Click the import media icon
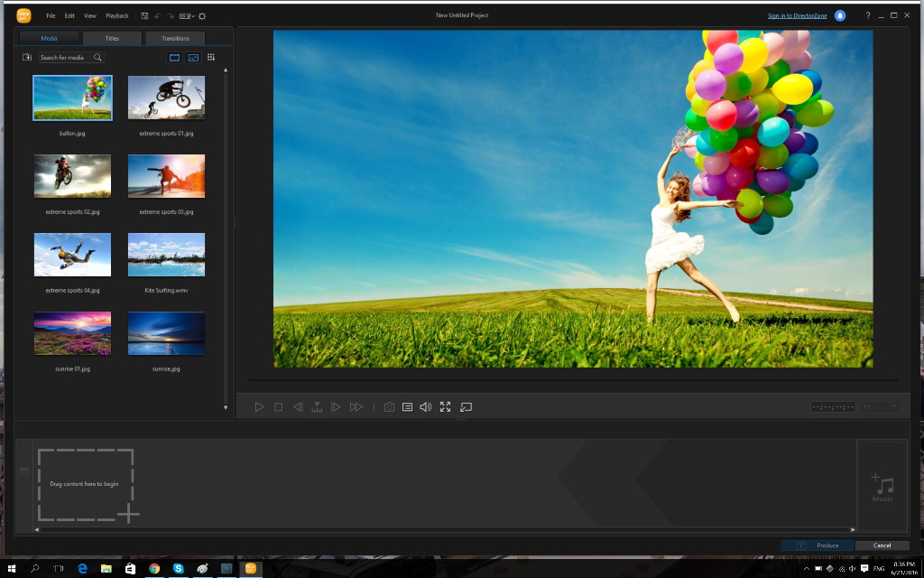Screen dimensions: 924x578 tap(27, 57)
